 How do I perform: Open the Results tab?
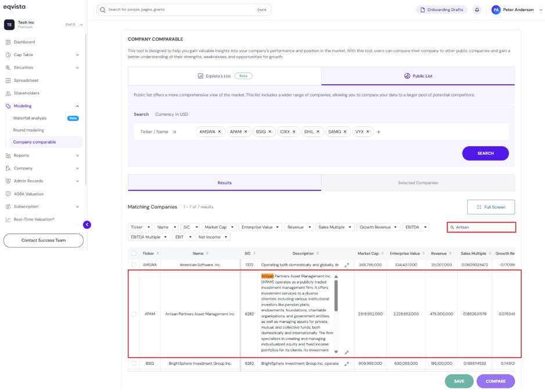click(225, 183)
